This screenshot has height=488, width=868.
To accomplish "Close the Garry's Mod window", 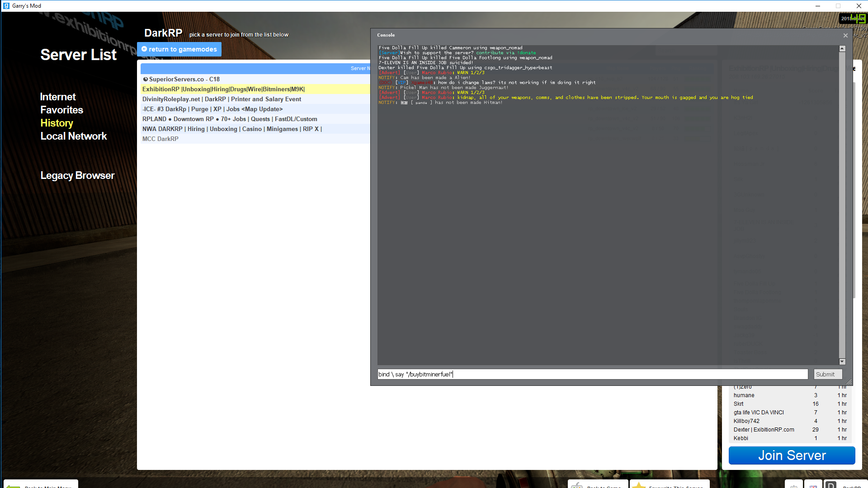I will point(859,6).
